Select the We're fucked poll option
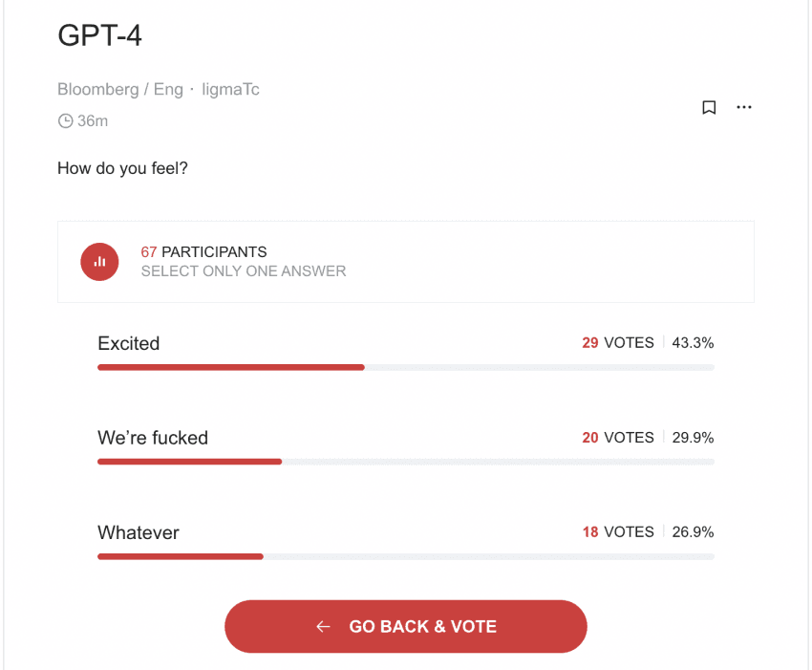The width and height of the screenshot is (812, 670). [x=153, y=439]
